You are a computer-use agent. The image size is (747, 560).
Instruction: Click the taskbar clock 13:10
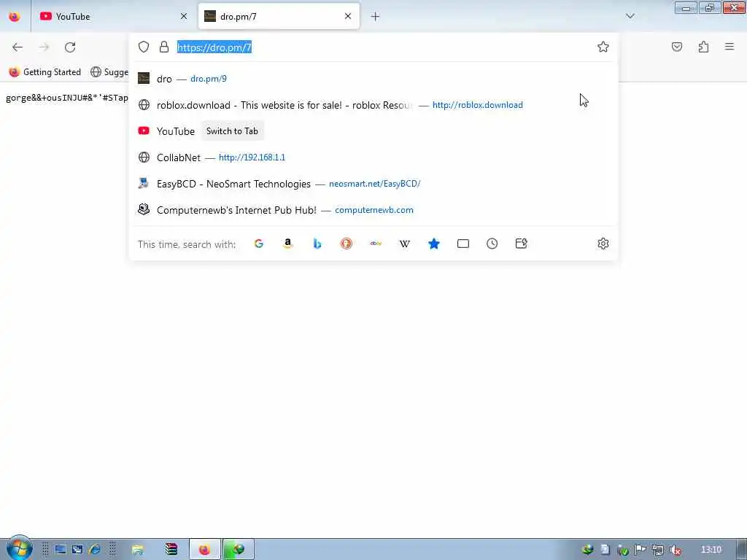coord(711,550)
